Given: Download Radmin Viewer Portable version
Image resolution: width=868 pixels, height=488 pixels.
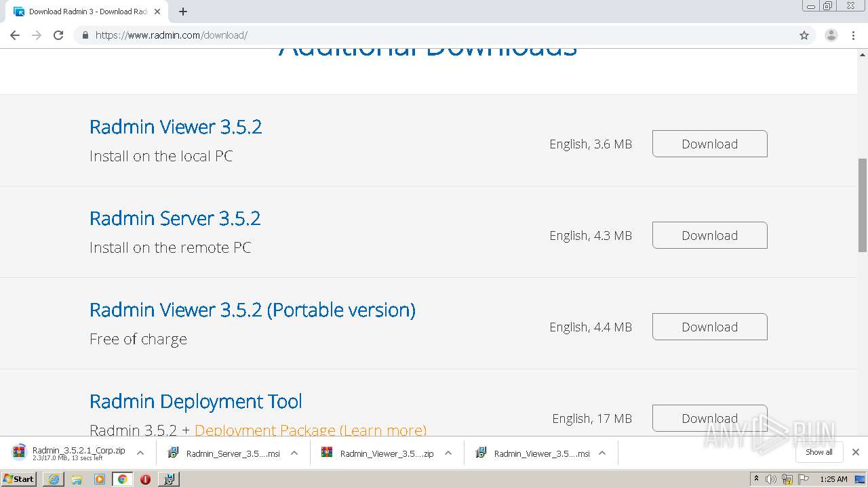Looking at the screenshot, I should 709,327.
